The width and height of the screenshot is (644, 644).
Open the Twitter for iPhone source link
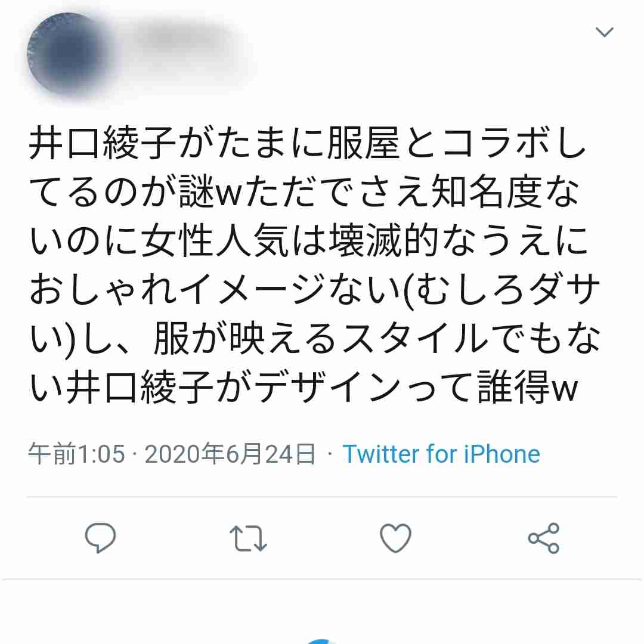441,454
